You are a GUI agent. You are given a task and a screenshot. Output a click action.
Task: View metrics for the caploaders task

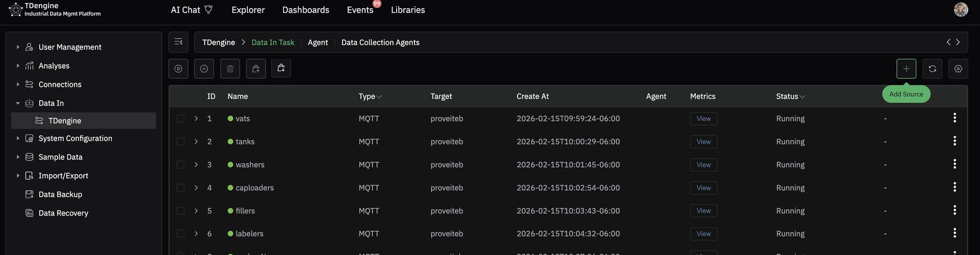click(703, 188)
